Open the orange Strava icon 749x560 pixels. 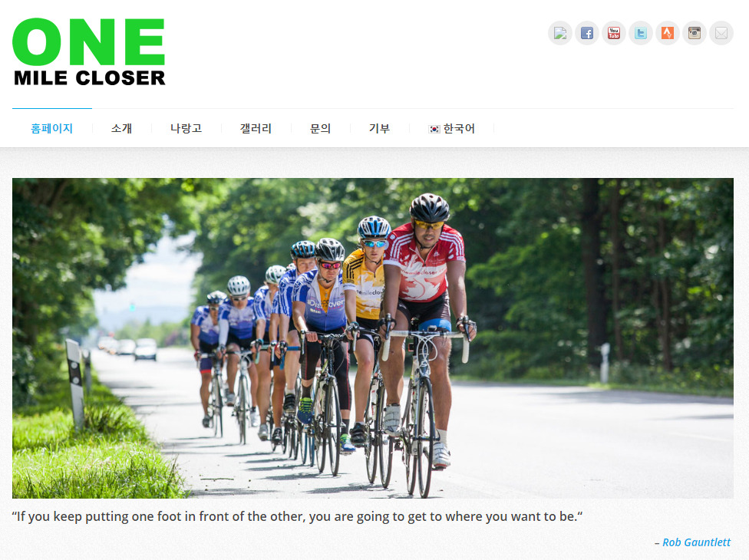coord(668,33)
